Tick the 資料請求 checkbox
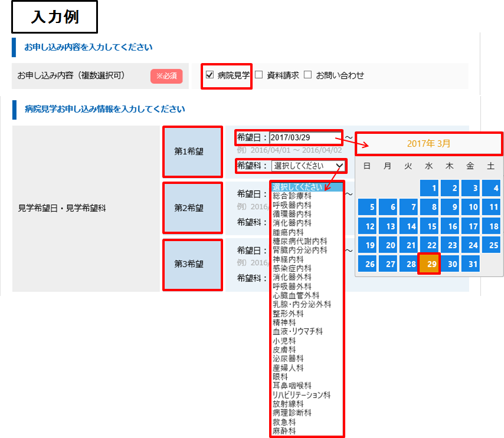The height and width of the screenshot is (438, 504). [258, 75]
